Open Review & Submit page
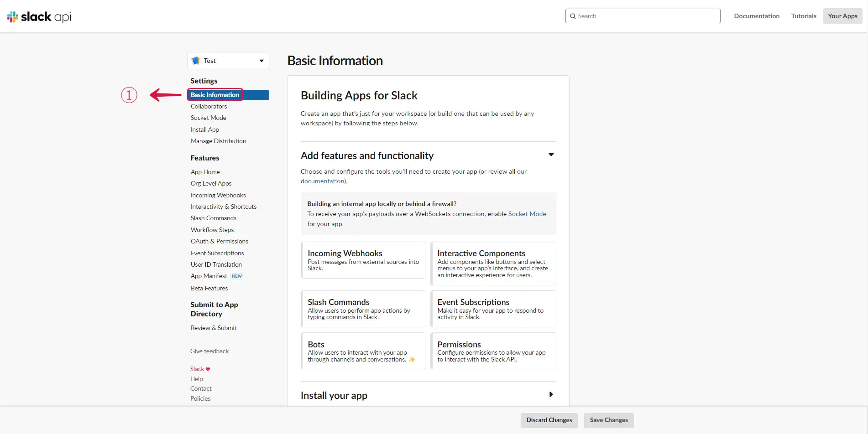The width and height of the screenshot is (868, 434). tap(214, 328)
